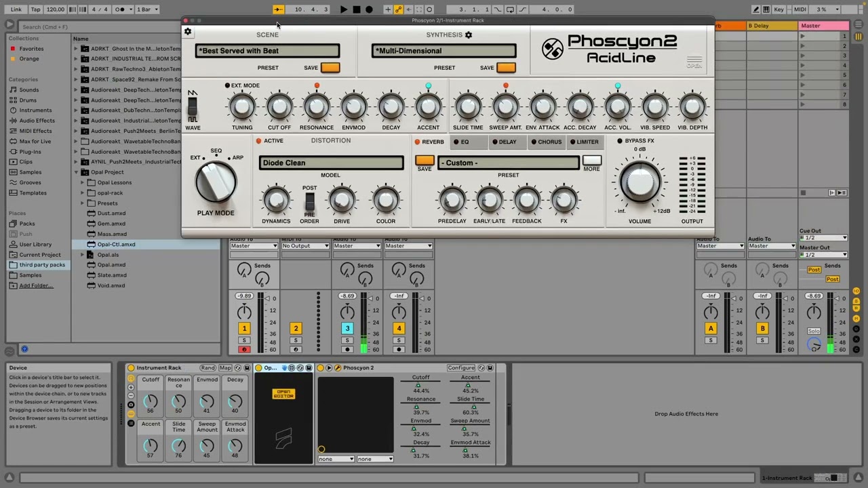Click Instrument Rack Map button

point(225,368)
